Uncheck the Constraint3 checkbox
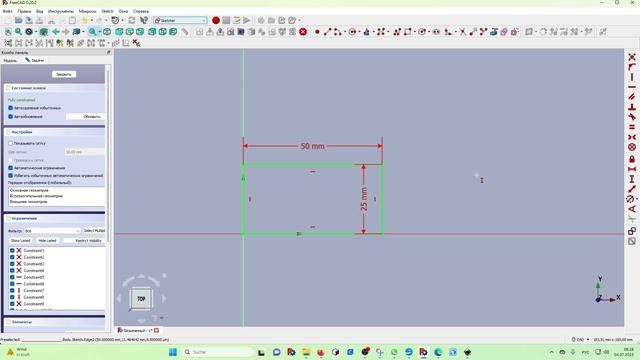The width and height of the screenshot is (640, 360). point(12,264)
